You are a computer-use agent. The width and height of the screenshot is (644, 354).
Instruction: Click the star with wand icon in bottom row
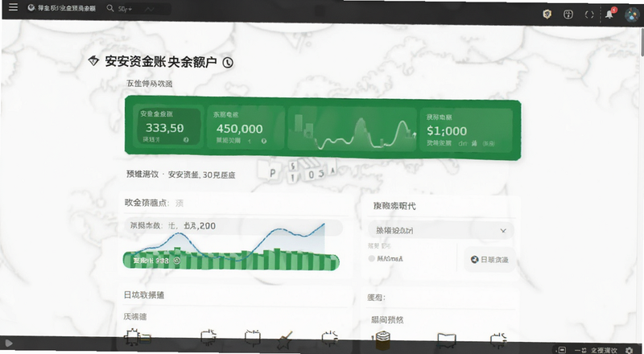(x=285, y=339)
